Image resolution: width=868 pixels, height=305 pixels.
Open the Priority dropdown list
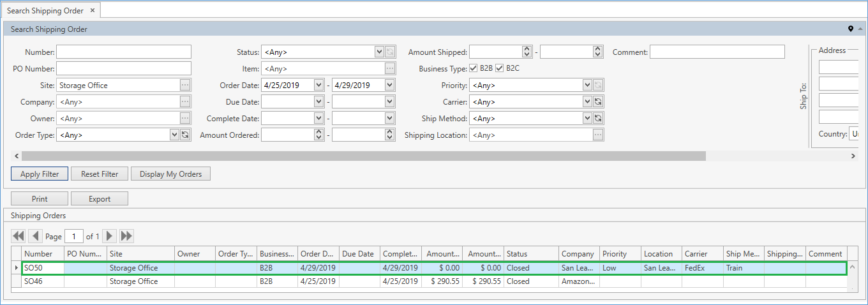587,86
